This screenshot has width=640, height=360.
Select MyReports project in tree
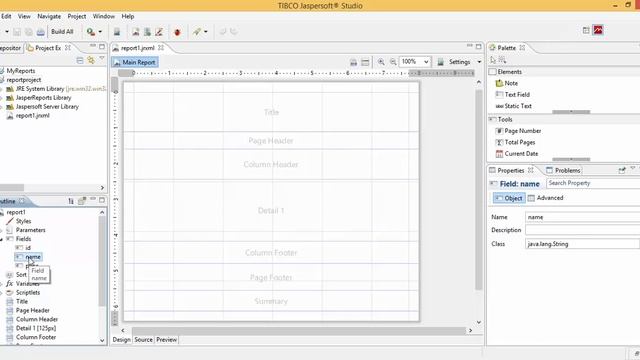pyautogui.click(x=21, y=71)
